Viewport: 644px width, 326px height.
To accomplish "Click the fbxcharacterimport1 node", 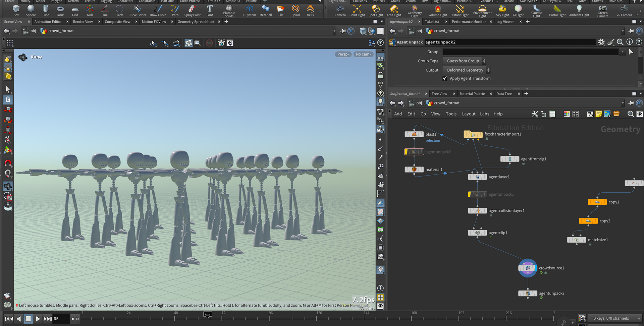I will point(473,134).
